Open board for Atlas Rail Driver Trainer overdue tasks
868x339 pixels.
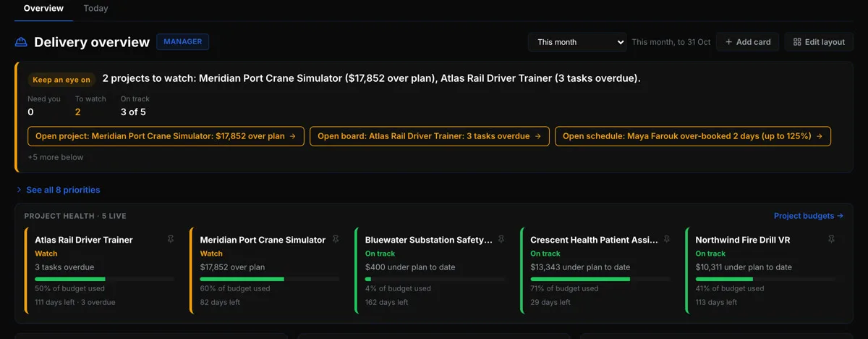[x=430, y=136]
